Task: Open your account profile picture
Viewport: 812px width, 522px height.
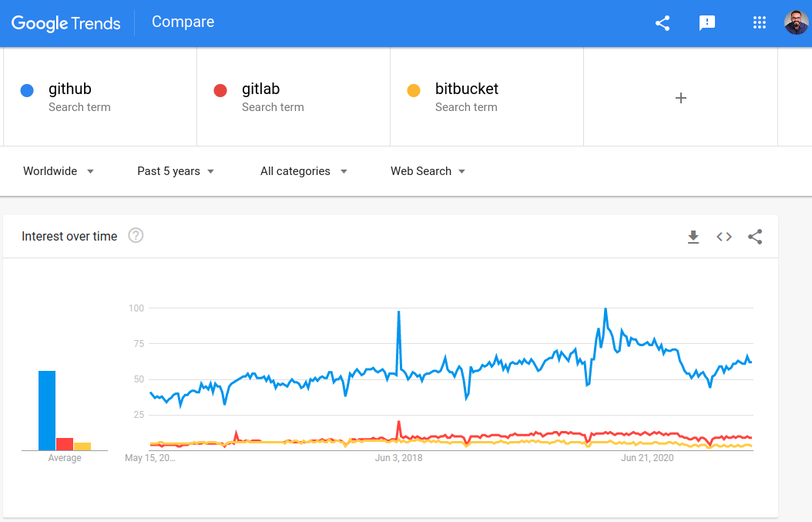Action: point(794,22)
